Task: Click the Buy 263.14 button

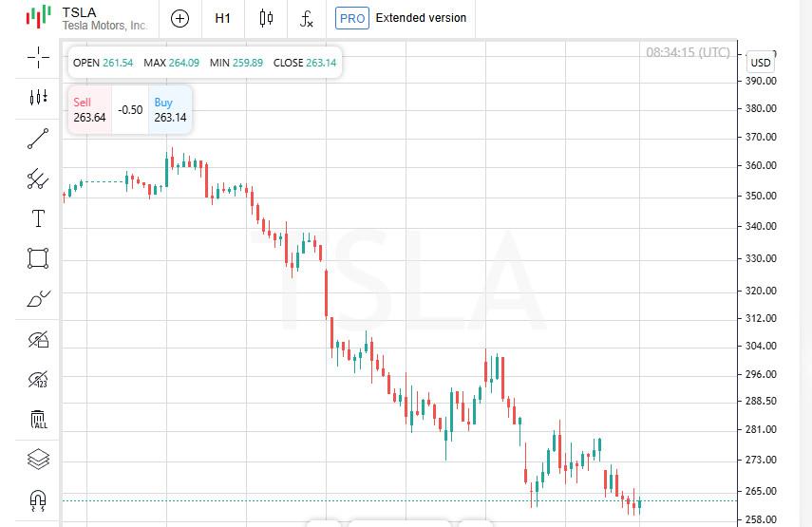Action: (x=170, y=110)
